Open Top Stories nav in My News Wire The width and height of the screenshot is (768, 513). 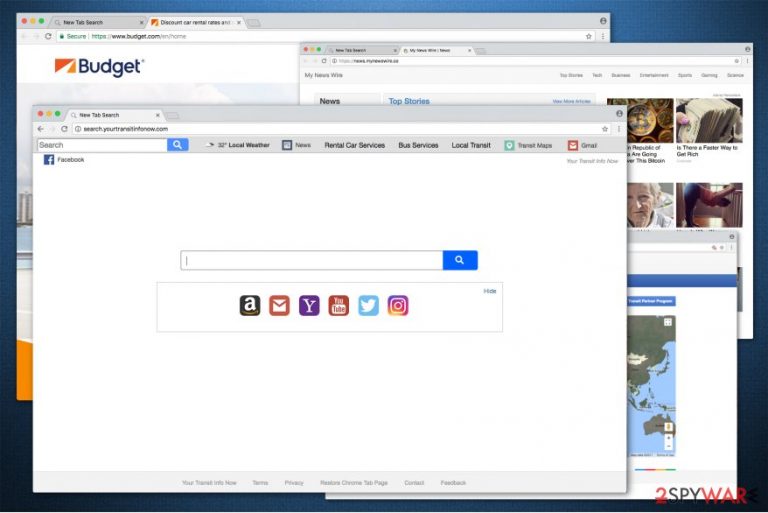571,75
